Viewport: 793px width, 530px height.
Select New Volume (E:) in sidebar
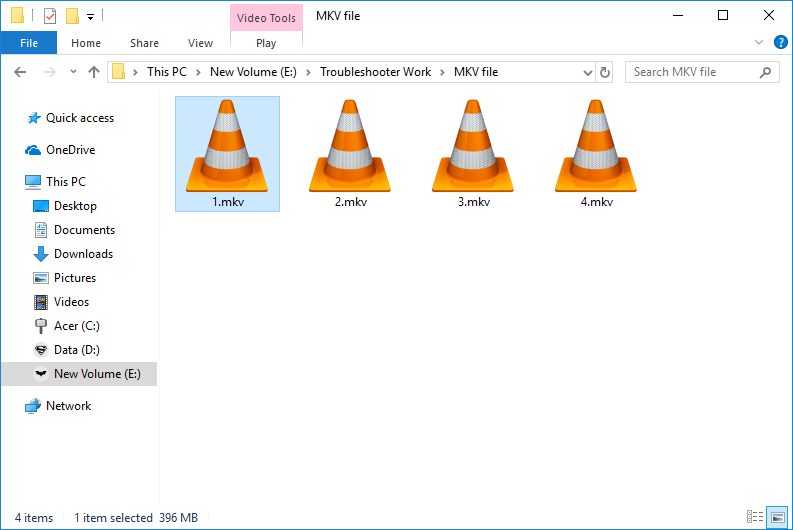[x=79, y=374]
